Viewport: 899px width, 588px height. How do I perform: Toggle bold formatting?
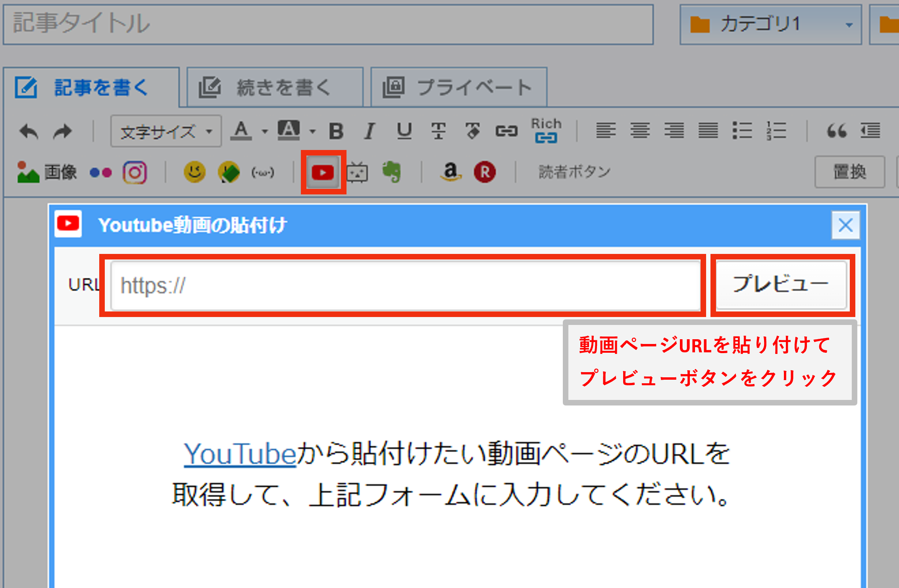(x=336, y=131)
